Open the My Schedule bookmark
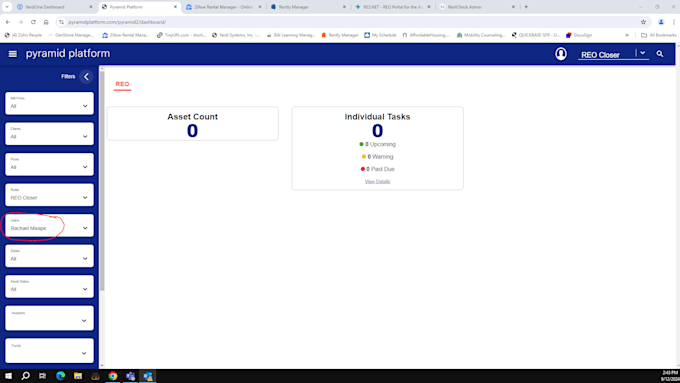 click(x=380, y=35)
